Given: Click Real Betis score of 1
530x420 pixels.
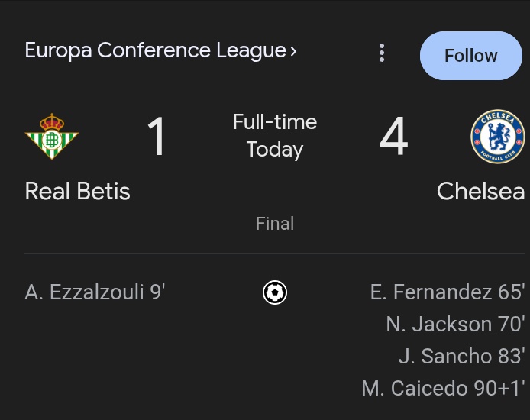Looking at the screenshot, I should 156,136.
